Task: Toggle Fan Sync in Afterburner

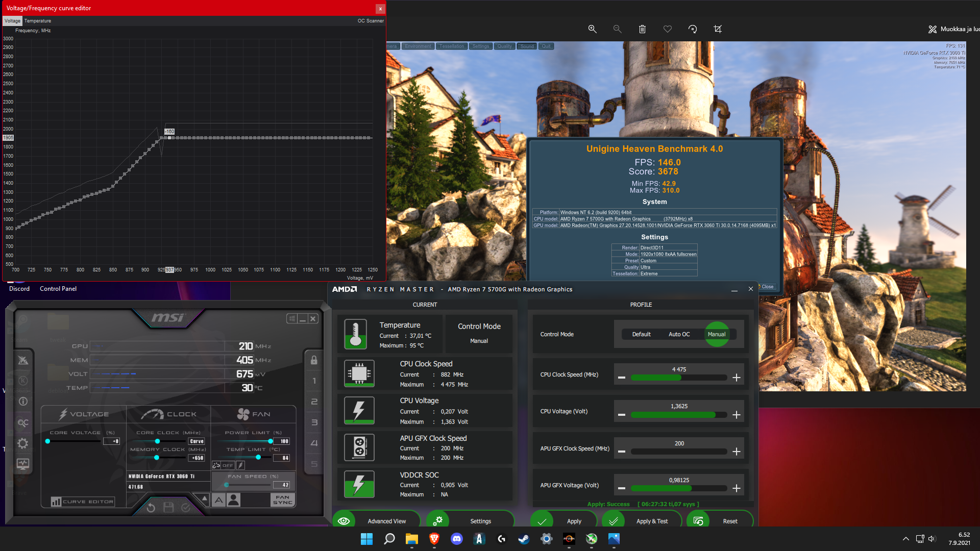Action: (283, 500)
